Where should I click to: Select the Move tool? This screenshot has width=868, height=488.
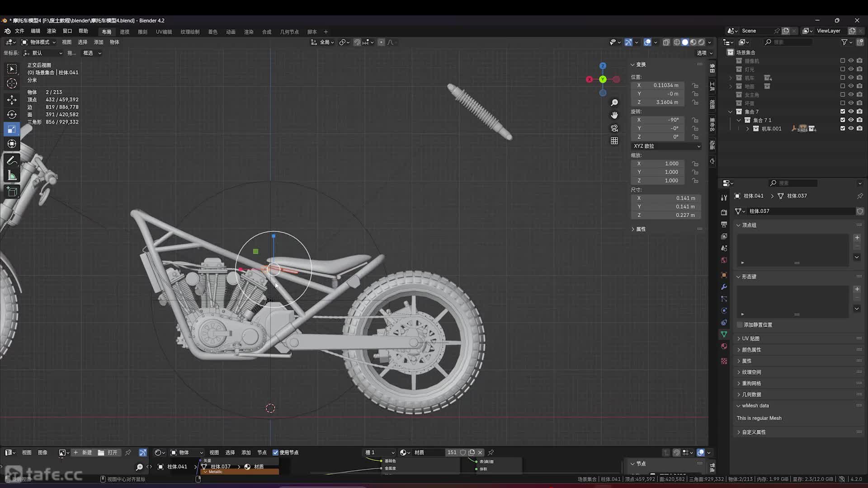12,99
